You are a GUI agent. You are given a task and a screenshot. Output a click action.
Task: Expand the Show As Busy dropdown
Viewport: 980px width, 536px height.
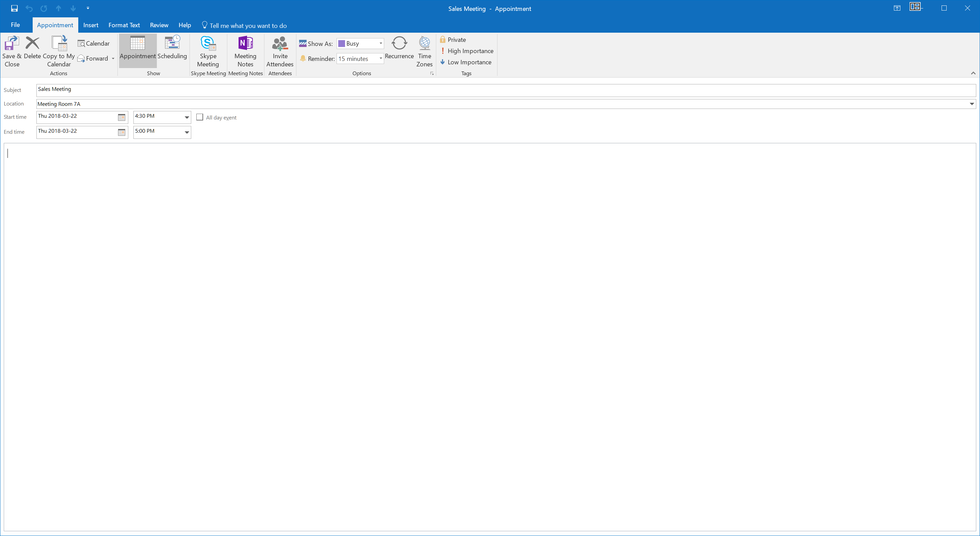tap(360, 43)
